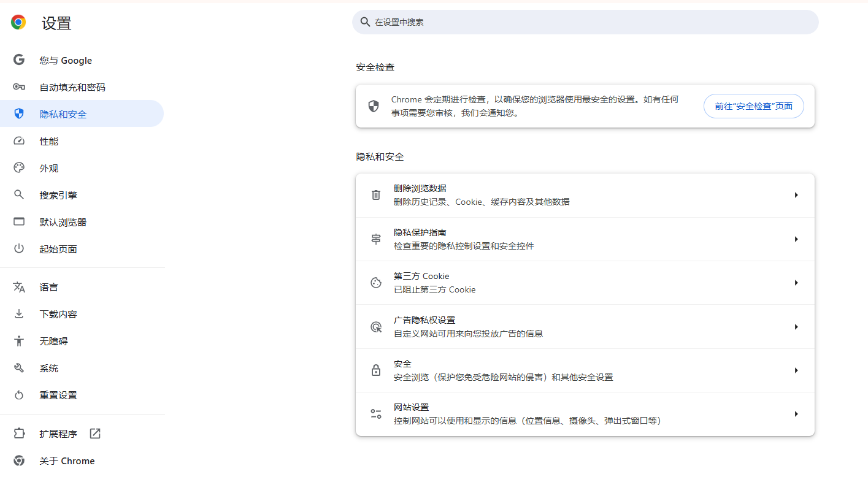Click the magnifier icon for 搜索引擎
Viewport: 868px width, 501px height.
[19, 195]
